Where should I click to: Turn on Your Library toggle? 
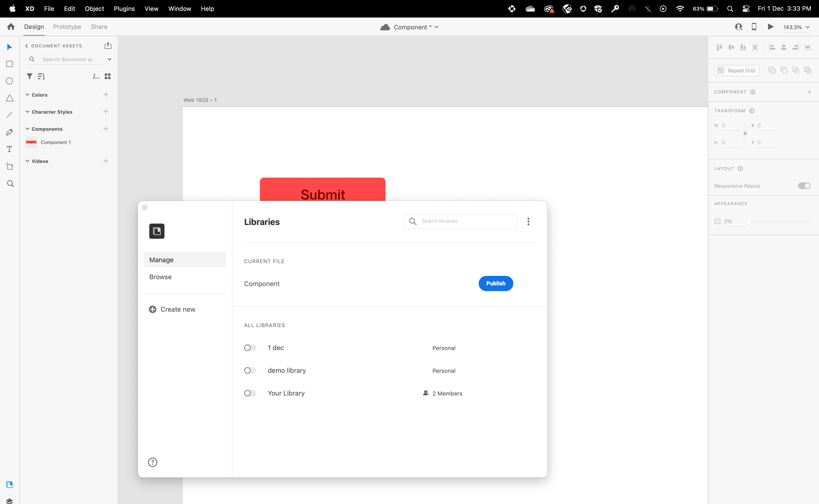[x=250, y=393]
